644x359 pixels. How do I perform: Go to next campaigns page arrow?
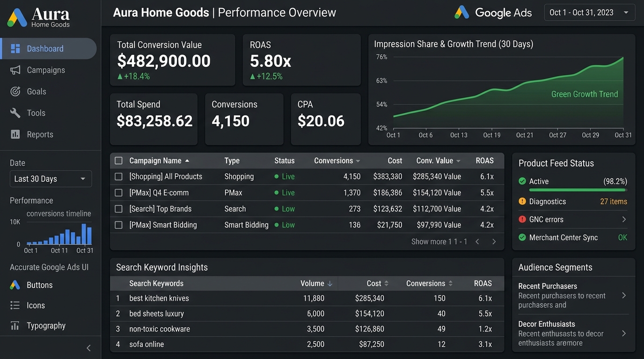click(494, 242)
